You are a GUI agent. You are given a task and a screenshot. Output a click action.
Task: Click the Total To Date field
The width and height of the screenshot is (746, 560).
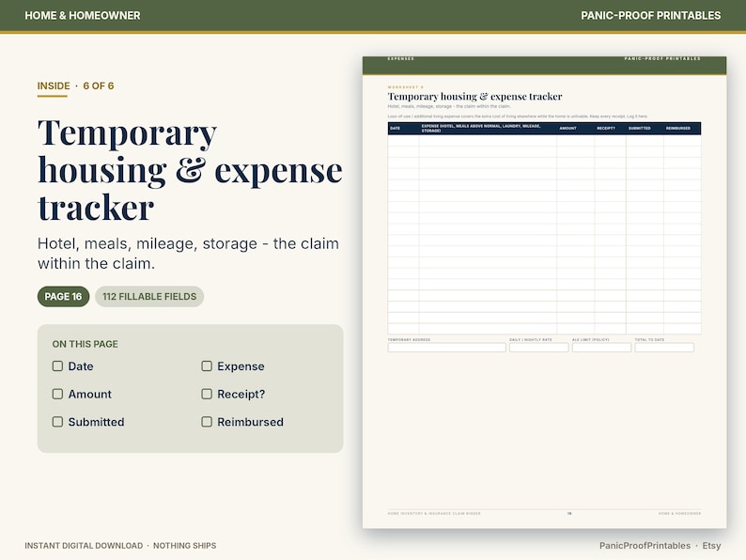tap(664, 348)
